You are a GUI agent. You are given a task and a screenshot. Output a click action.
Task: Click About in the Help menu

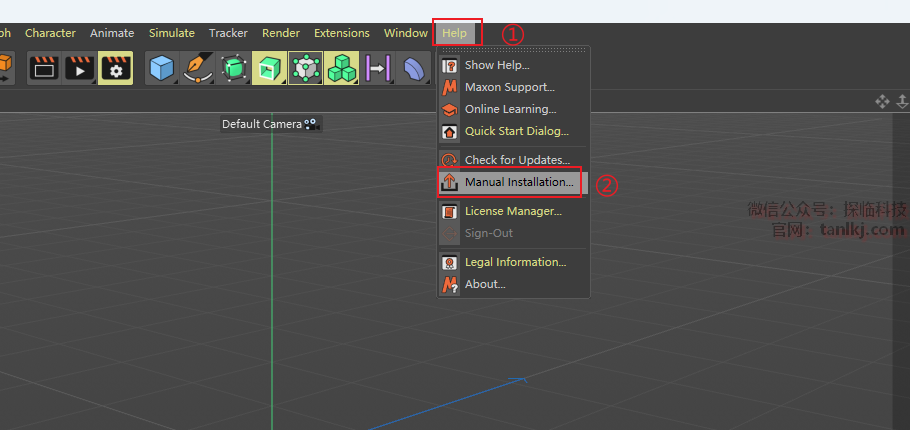click(x=485, y=284)
